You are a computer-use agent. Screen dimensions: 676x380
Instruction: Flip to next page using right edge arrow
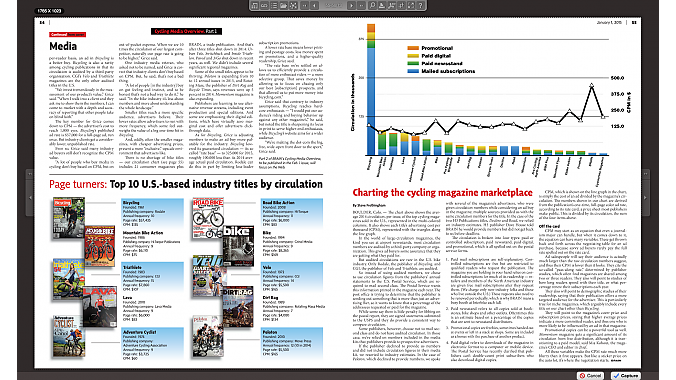pyautogui.click(x=645, y=198)
